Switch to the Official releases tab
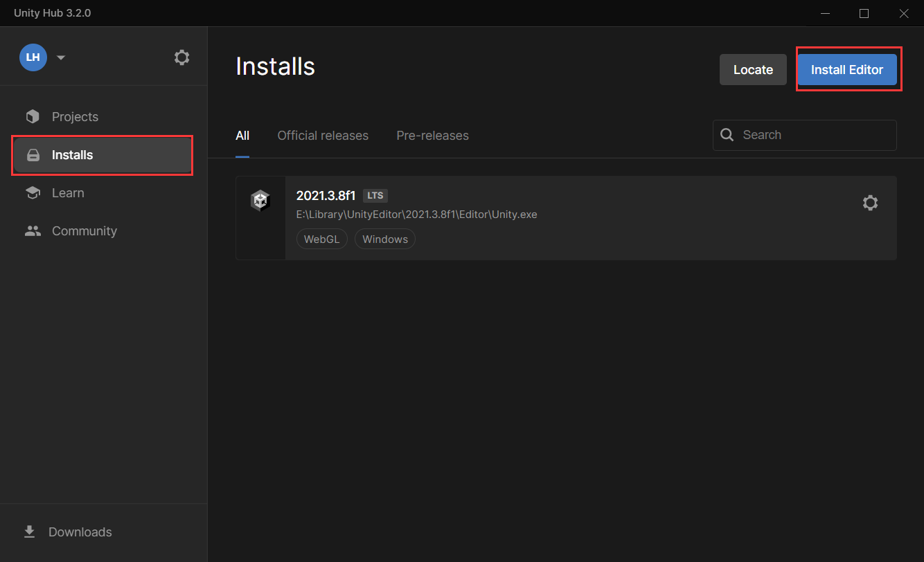This screenshot has width=924, height=562. (x=323, y=136)
